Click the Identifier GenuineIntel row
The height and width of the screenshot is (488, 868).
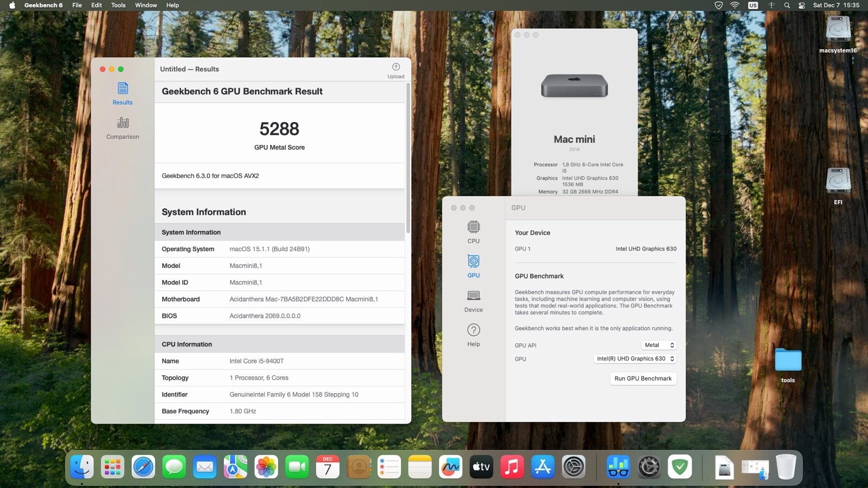coord(279,395)
